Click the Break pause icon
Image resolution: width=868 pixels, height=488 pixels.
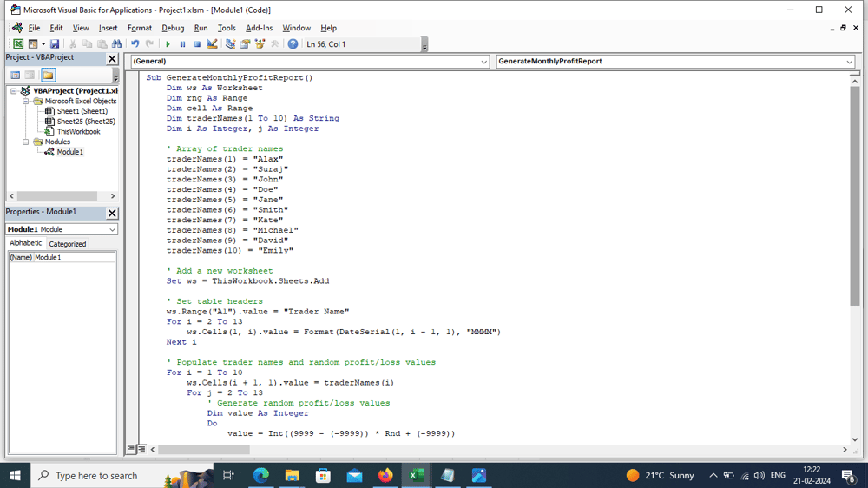pos(182,43)
